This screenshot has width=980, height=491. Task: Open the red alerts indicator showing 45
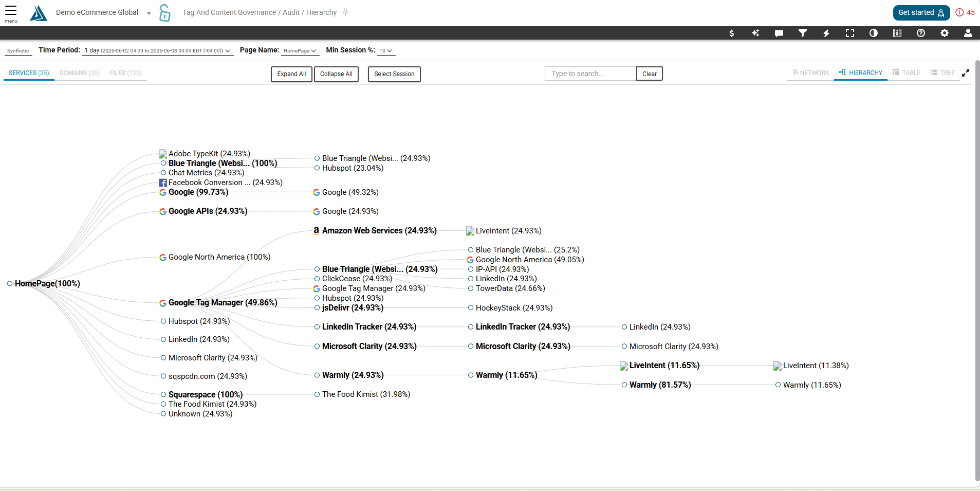[x=965, y=12]
